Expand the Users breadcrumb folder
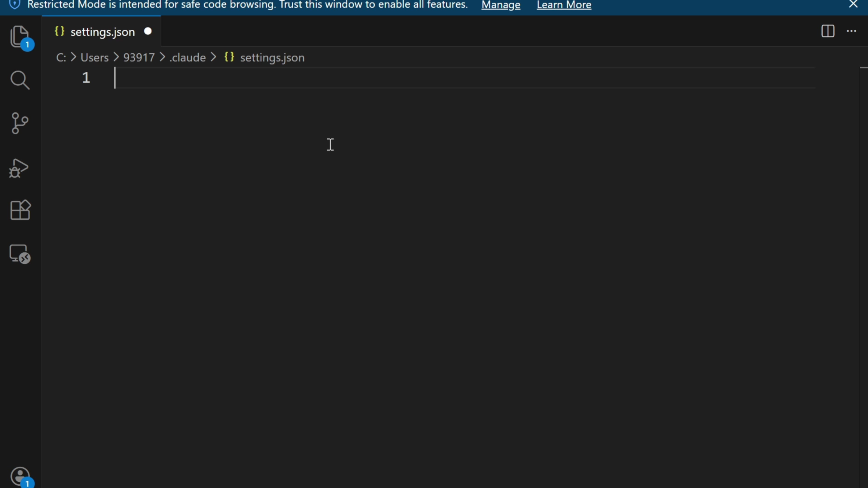Image resolution: width=868 pixels, height=488 pixels. point(94,58)
